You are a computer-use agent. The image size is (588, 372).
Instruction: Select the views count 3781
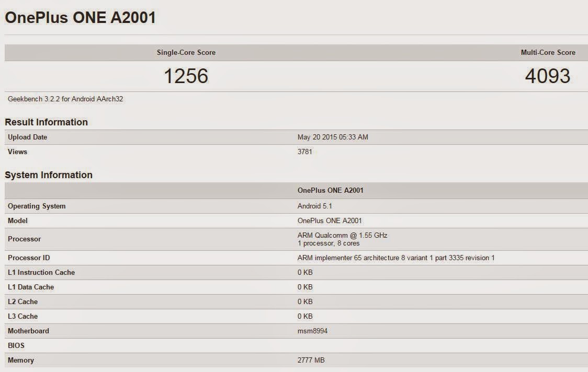click(304, 152)
